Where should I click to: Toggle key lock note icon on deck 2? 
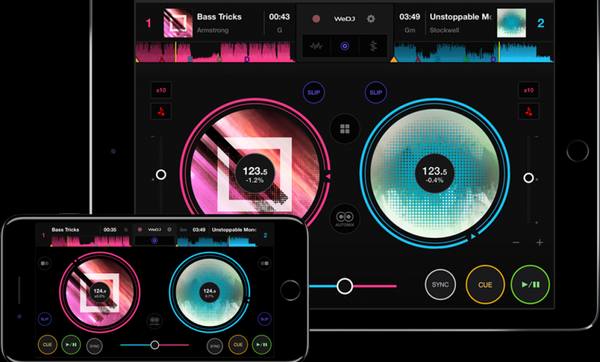click(x=528, y=111)
